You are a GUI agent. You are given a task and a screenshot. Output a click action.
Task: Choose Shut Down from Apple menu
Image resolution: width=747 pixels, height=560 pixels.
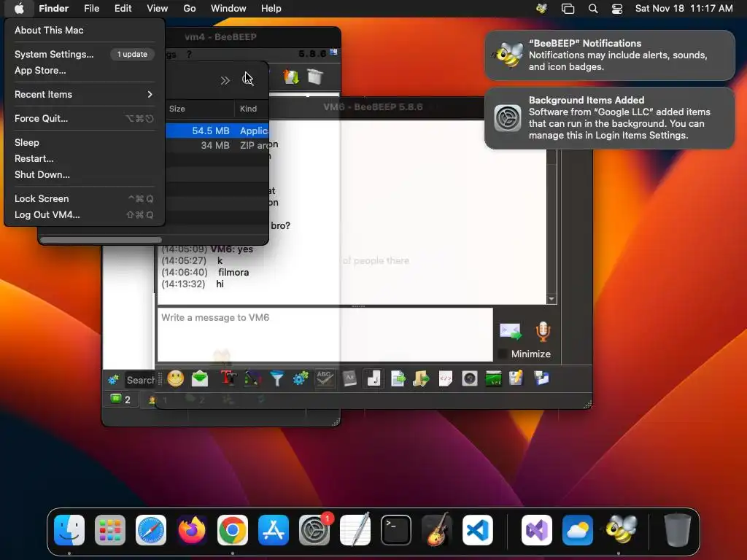tap(42, 175)
